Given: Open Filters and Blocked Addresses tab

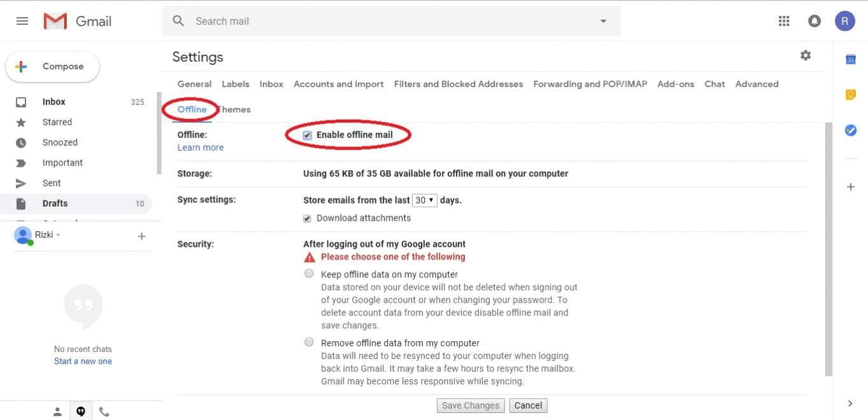Looking at the screenshot, I should [x=459, y=84].
